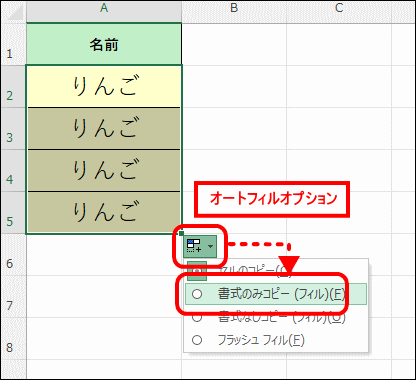Select row 2 header

point(13,86)
